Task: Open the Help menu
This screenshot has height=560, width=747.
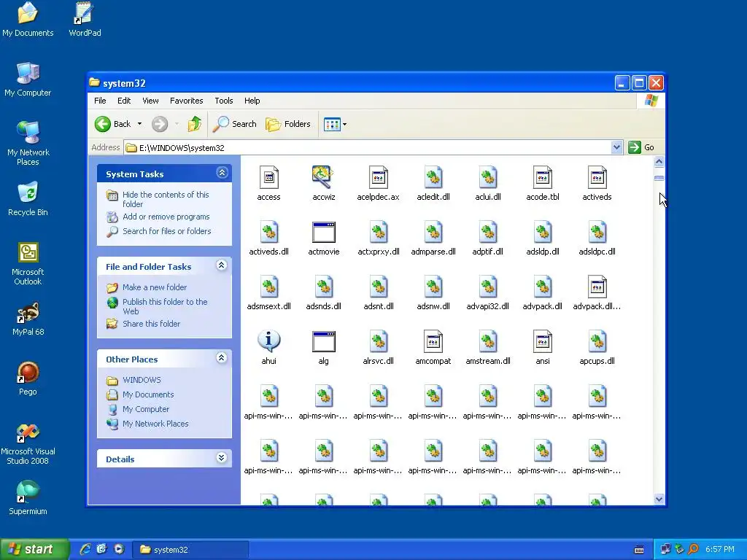Action: click(252, 101)
